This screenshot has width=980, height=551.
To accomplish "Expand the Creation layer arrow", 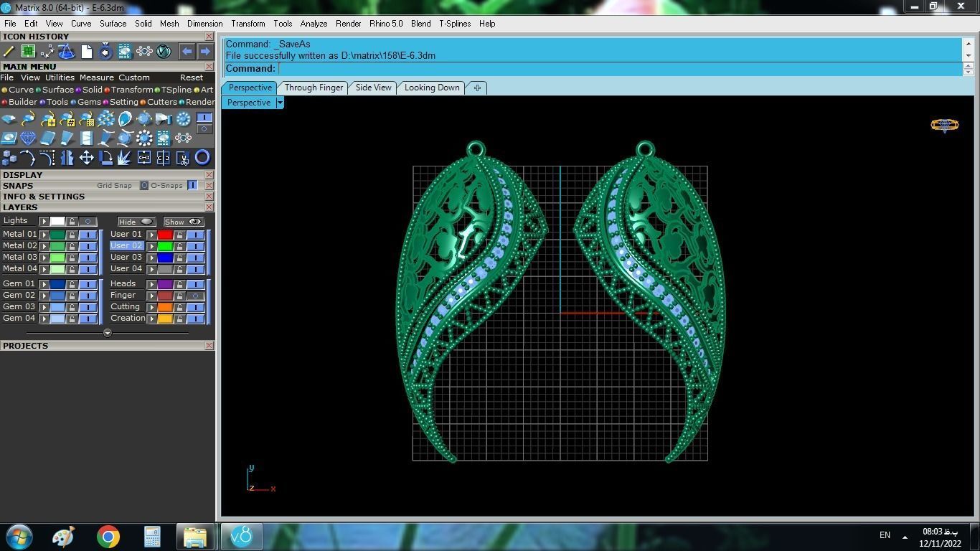I will coord(151,319).
